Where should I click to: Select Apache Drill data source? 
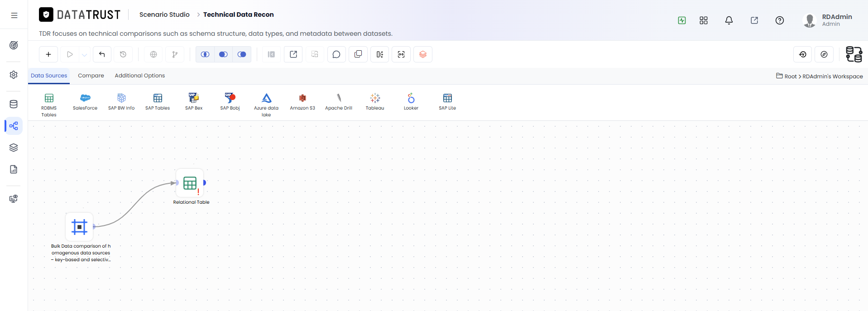(x=339, y=102)
